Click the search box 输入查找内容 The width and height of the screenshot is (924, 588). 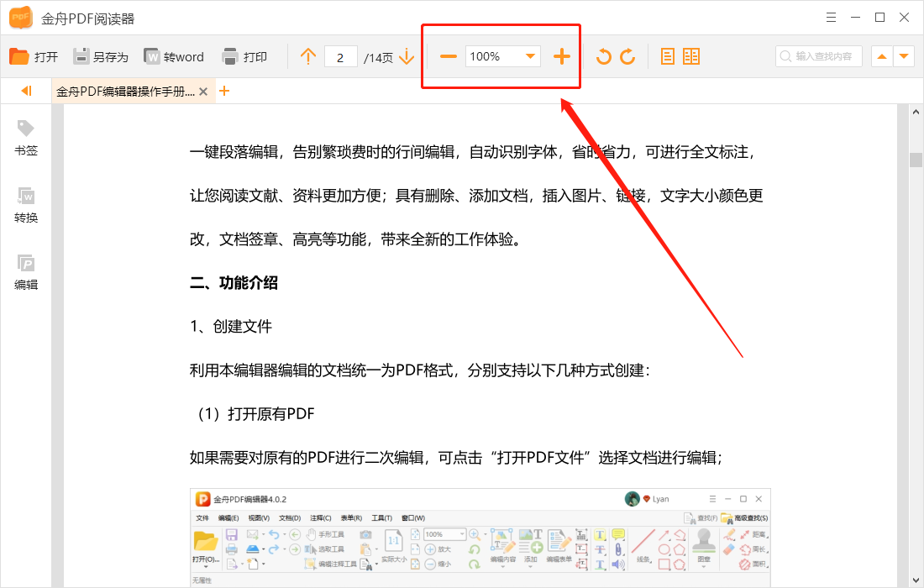818,56
